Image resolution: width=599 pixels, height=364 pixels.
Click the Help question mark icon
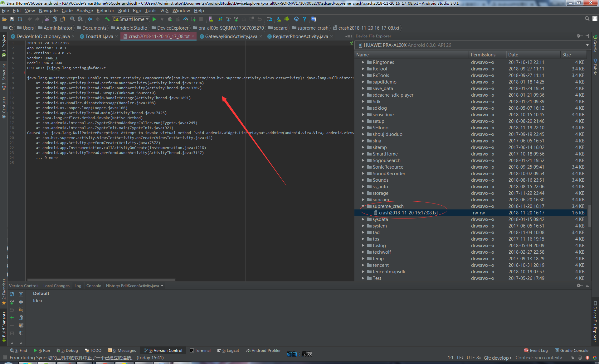tap(304, 19)
